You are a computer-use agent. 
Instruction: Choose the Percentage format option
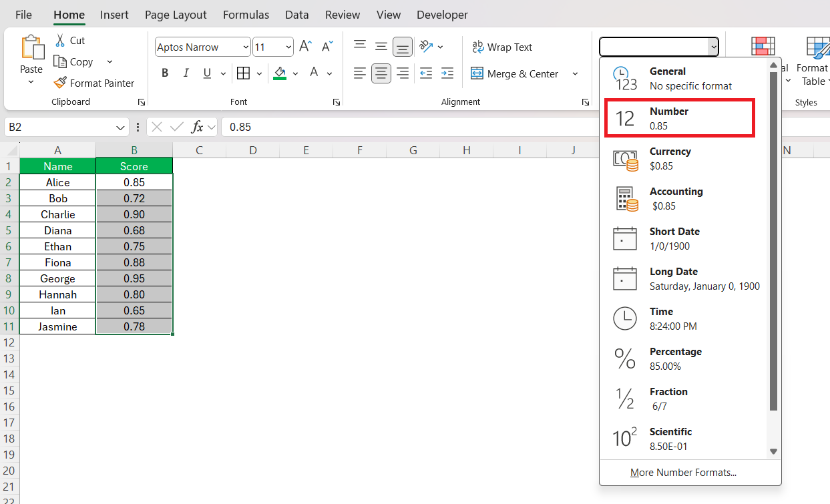[x=684, y=358]
